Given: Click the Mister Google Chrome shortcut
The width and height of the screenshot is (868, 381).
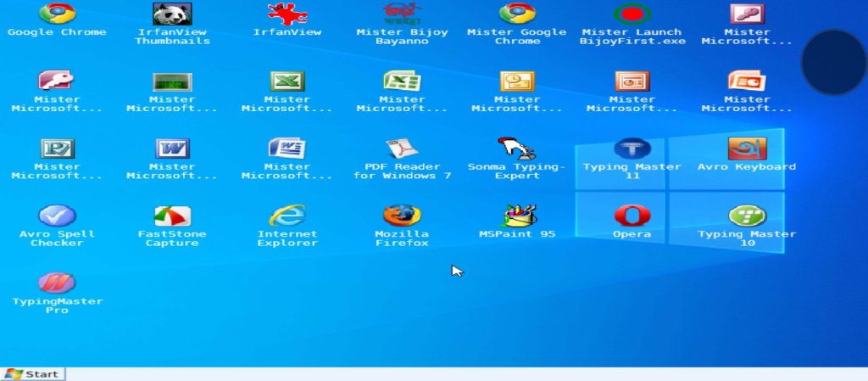Looking at the screenshot, I should (x=517, y=14).
